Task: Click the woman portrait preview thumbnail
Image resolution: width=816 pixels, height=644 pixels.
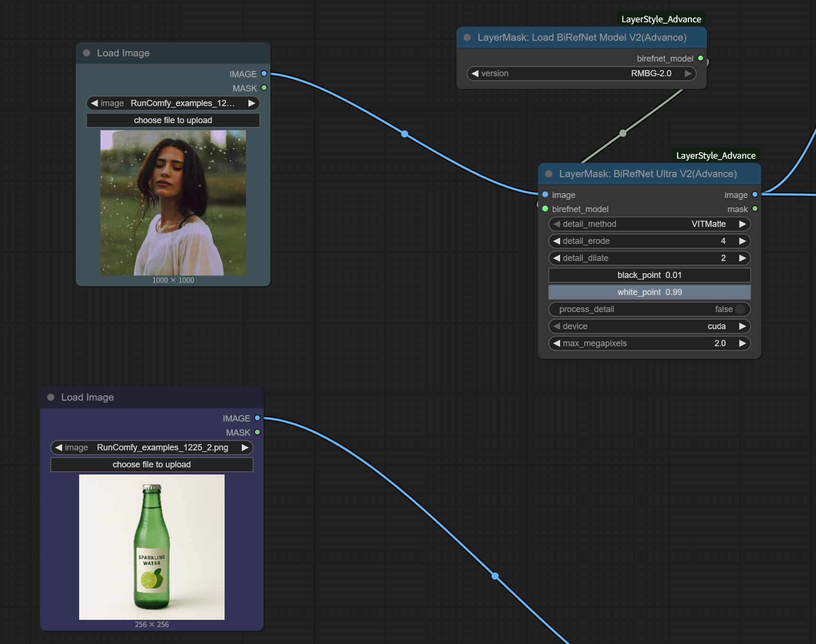Action: (x=173, y=203)
